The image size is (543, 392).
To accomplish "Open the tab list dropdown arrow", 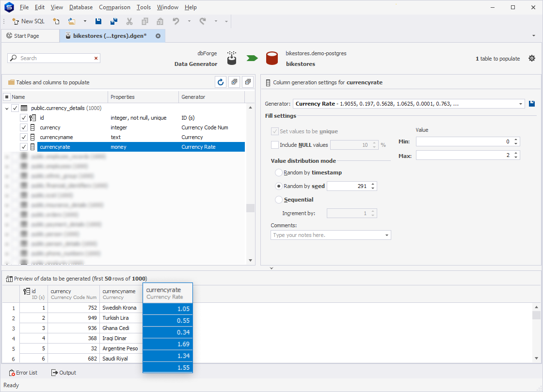I will coord(534,36).
